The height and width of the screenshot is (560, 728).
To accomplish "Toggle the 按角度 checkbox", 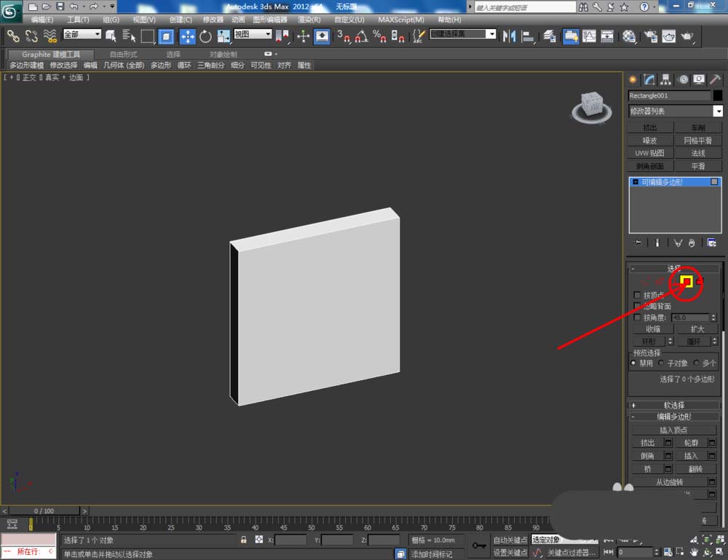I will (638, 318).
